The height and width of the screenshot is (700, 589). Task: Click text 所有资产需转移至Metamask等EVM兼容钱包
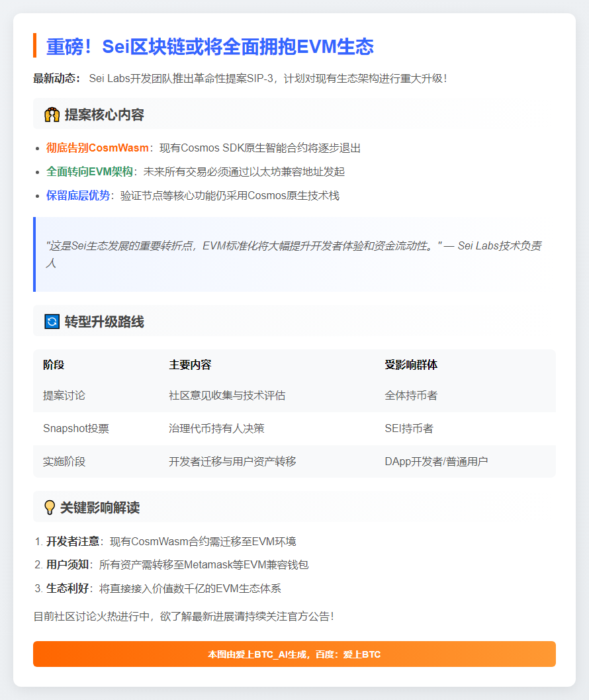click(x=204, y=564)
